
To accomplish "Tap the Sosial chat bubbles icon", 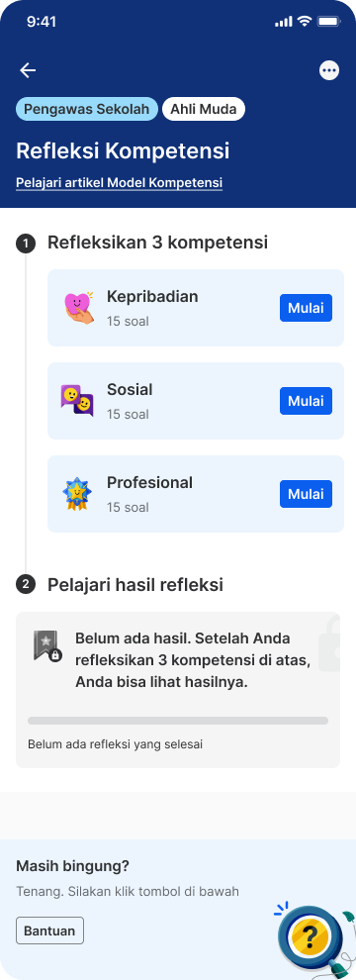I will click(77, 401).
